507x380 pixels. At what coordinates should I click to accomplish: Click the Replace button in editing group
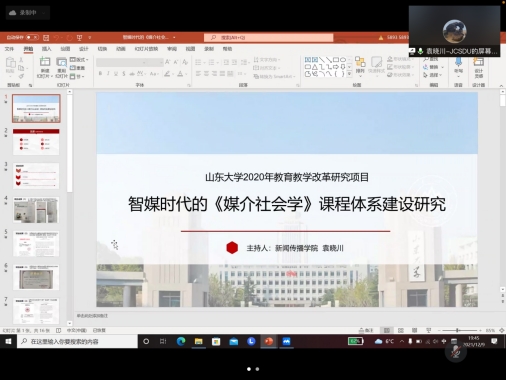pos(433,67)
